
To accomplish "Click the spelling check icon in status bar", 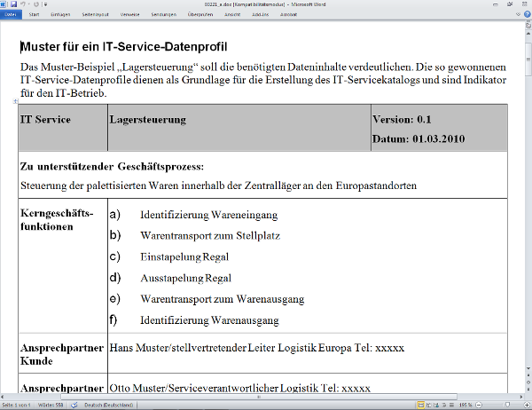I will coord(75,405).
